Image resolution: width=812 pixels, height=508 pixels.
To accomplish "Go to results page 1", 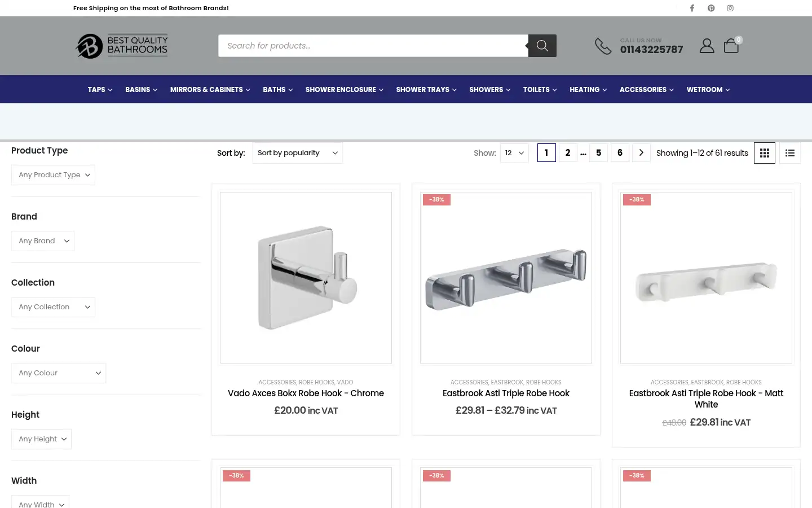I will tap(546, 153).
